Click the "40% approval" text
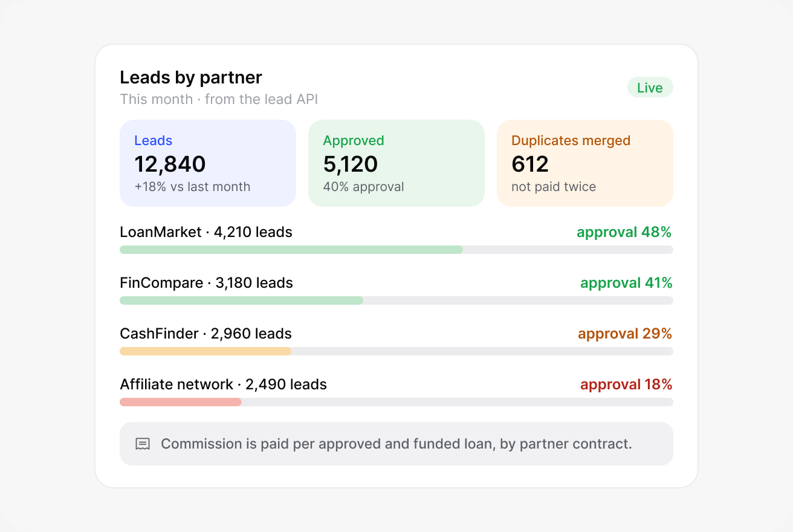 tap(363, 187)
